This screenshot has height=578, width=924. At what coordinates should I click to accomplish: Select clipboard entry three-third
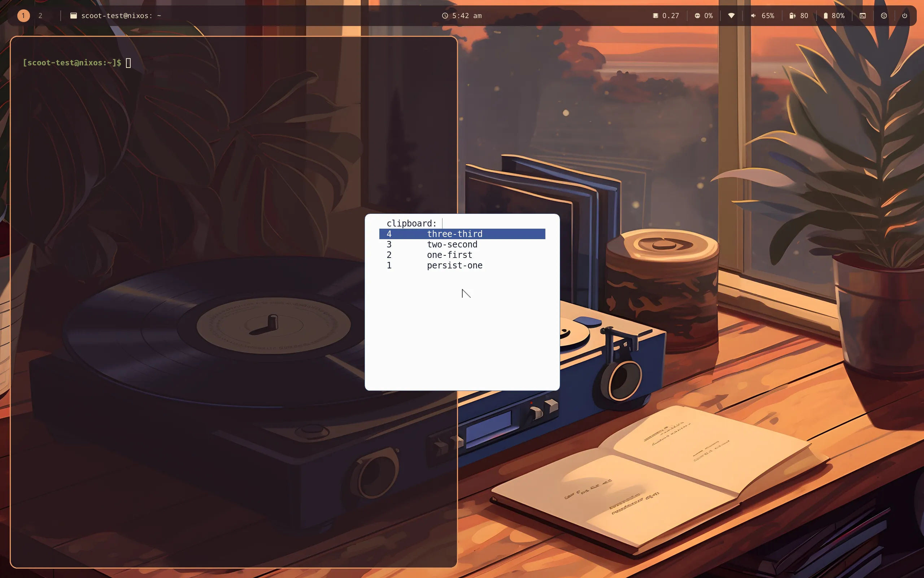click(462, 234)
